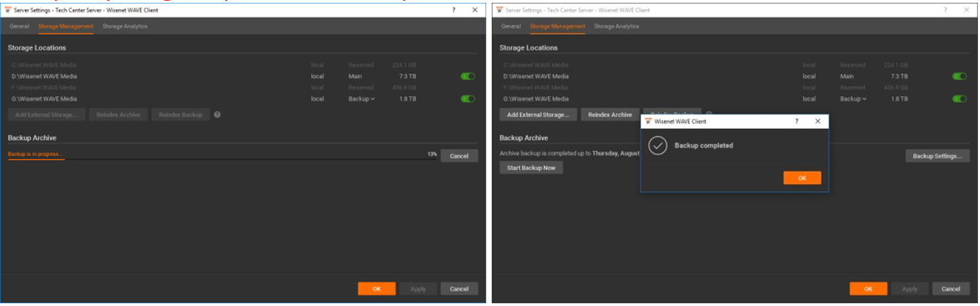Expand Backup role dropdown in backup-in-progress window
Screen dimensions: 980x306
(x=362, y=99)
